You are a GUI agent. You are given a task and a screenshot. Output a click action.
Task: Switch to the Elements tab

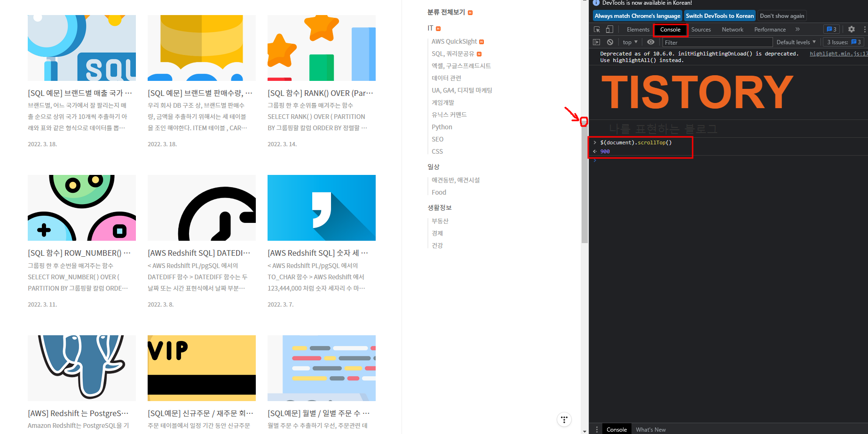tap(638, 29)
